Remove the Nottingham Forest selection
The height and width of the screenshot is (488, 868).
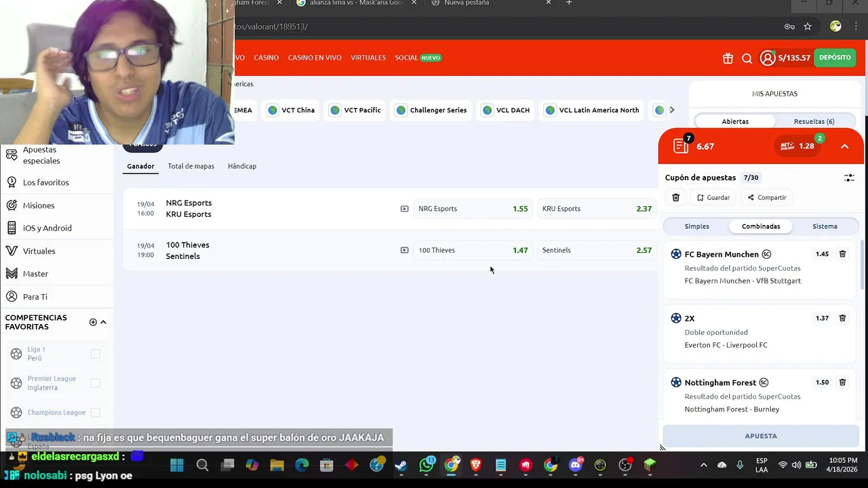(x=842, y=382)
